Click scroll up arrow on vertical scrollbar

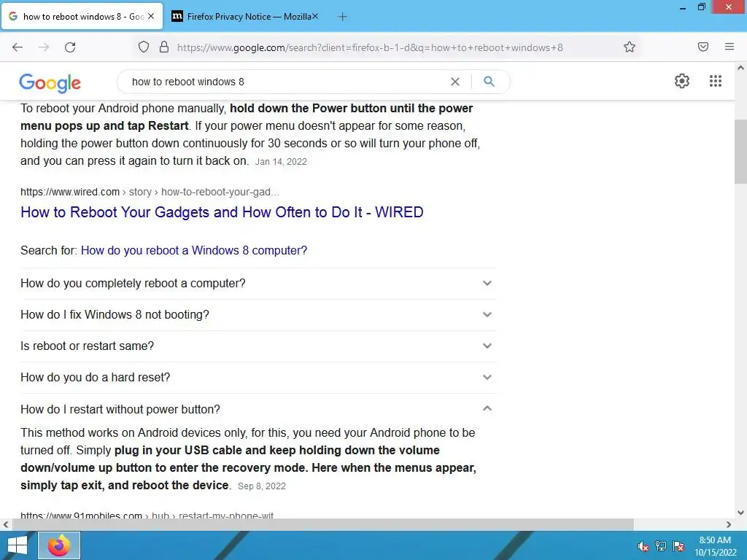[x=740, y=68]
